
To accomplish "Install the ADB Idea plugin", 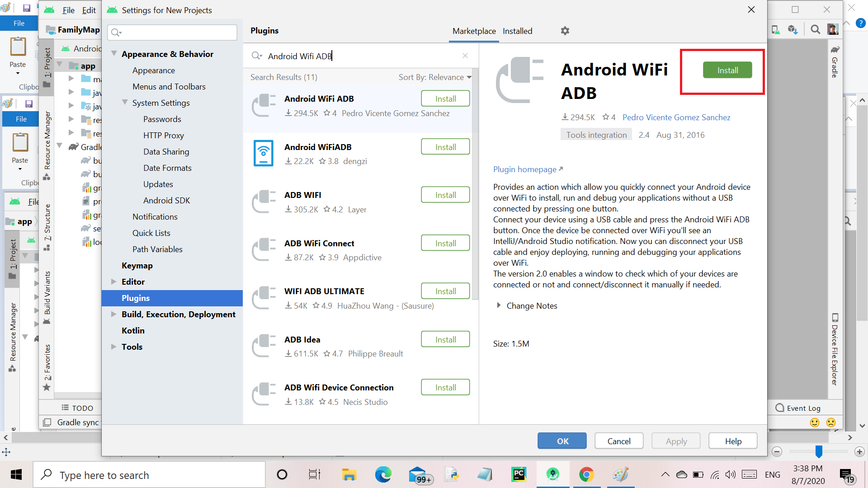I will [x=445, y=339].
